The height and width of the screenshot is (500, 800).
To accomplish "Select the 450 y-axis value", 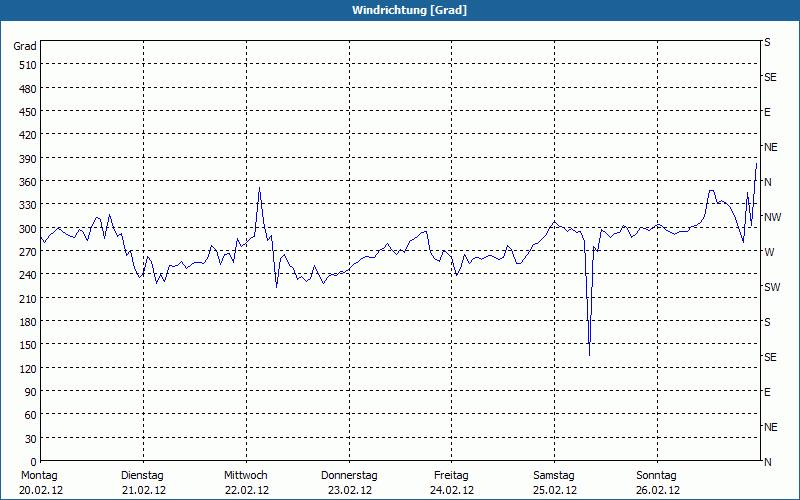I will click(x=28, y=112).
